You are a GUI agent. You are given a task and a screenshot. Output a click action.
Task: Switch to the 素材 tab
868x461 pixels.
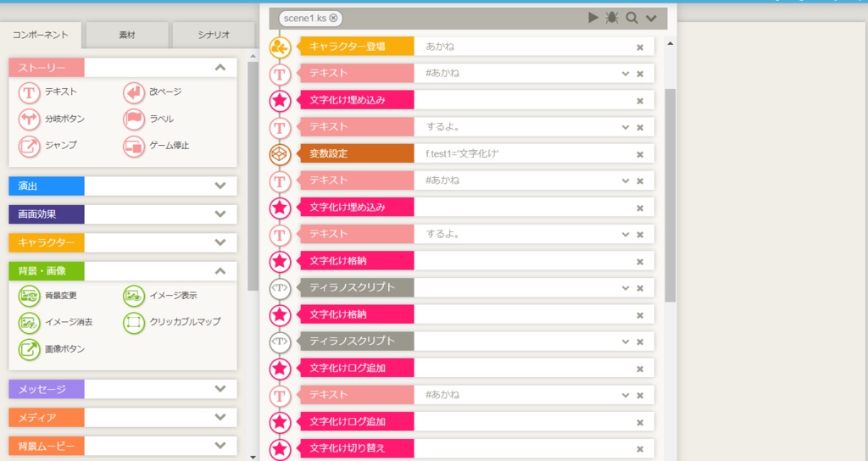click(x=127, y=35)
